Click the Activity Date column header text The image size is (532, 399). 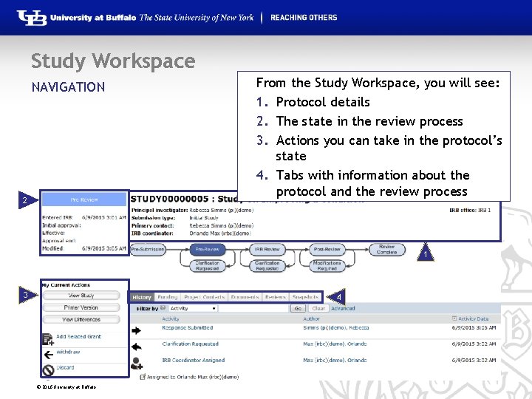click(474, 319)
